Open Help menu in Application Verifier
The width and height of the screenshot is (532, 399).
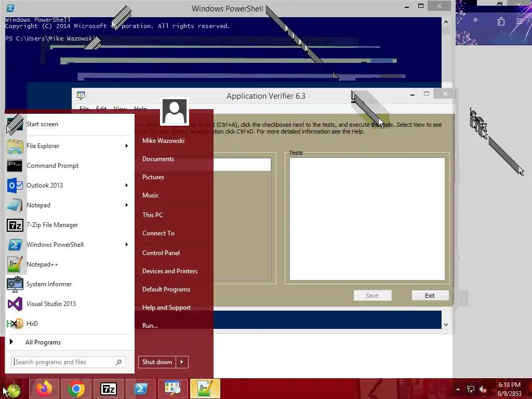coord(140,109)
